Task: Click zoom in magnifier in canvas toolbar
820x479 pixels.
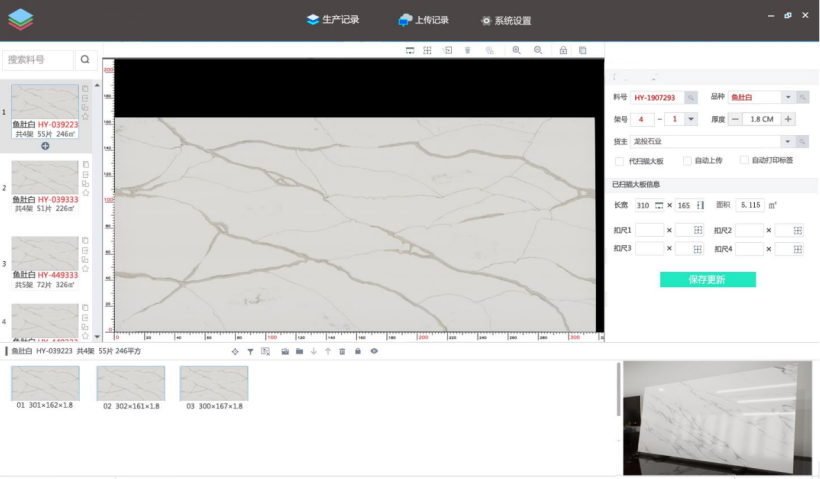Action: (x=516, y=50)
